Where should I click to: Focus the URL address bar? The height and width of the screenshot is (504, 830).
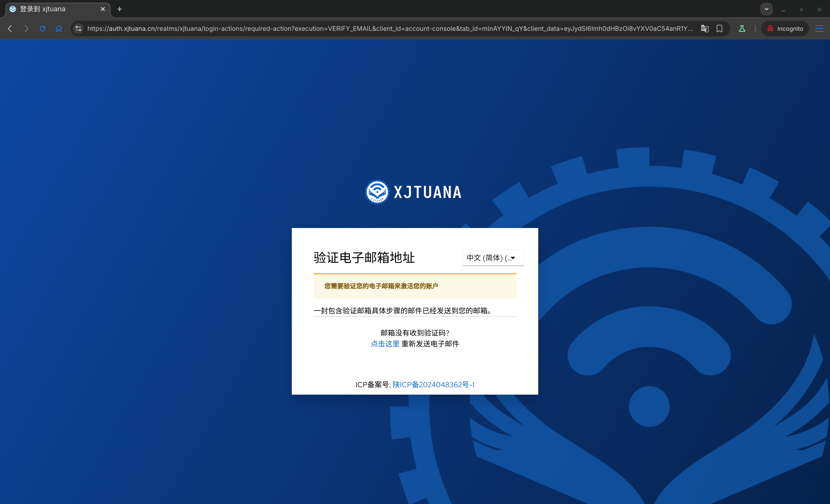(x=390, y=29)
